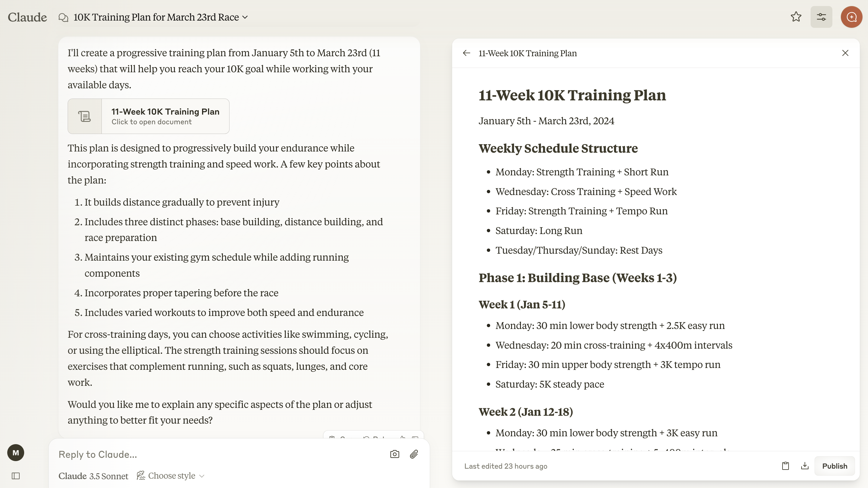Capture screenshot using camera icon
Image resolution: width=868 pixels, height=488 pixels.
394,454
